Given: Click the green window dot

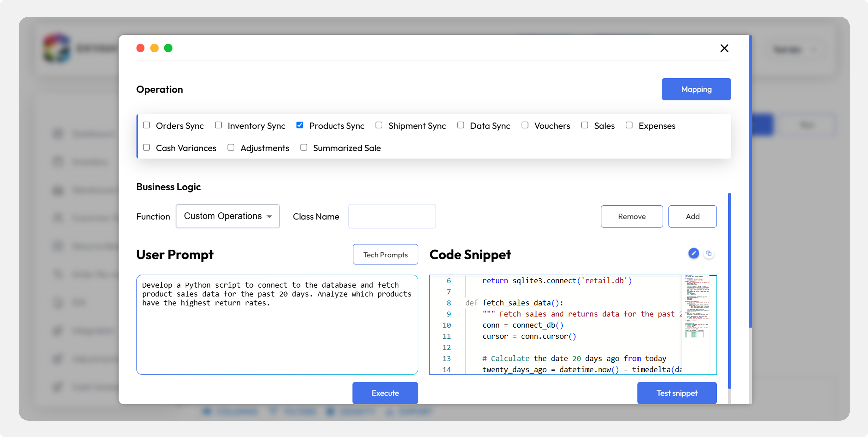Looking at the screenshot, I should click(x=168, y=48).
